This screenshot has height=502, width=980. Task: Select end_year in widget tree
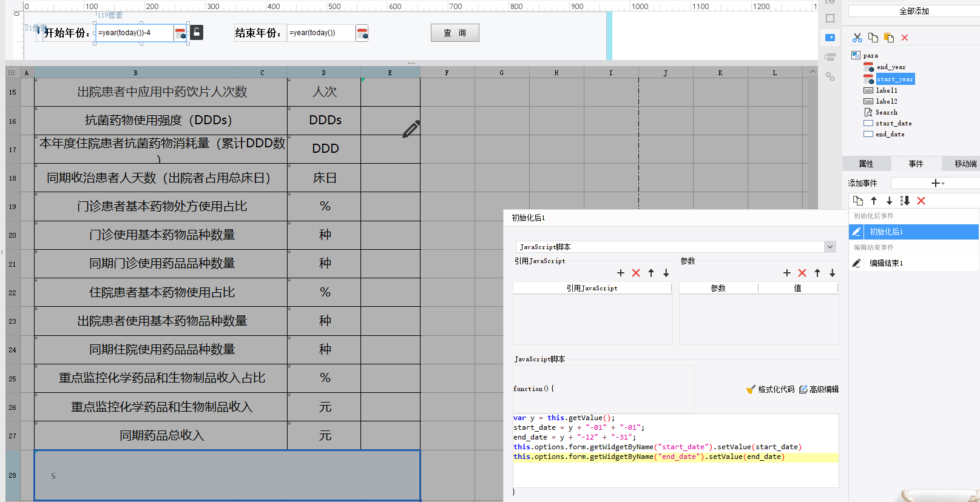click(891, 67)
